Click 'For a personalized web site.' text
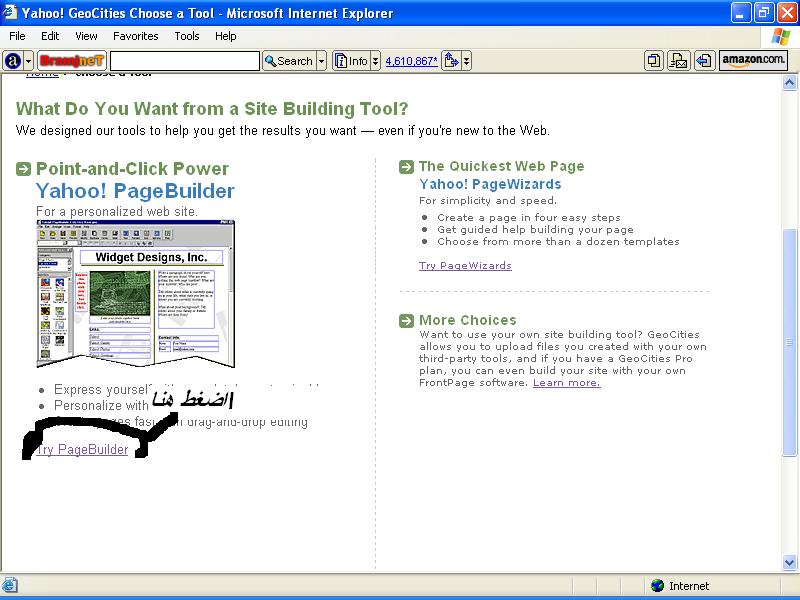 [117, 211]
